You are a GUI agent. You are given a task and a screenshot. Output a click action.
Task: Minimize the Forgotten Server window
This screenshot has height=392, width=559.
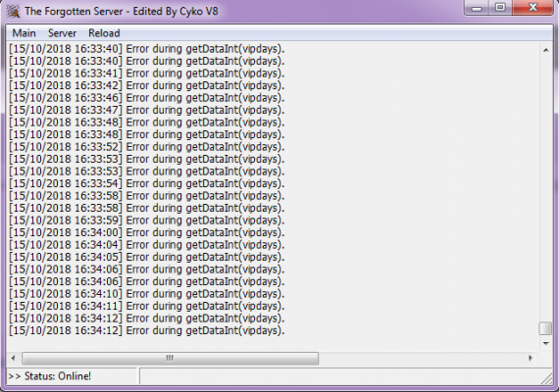tap(477, 8)
